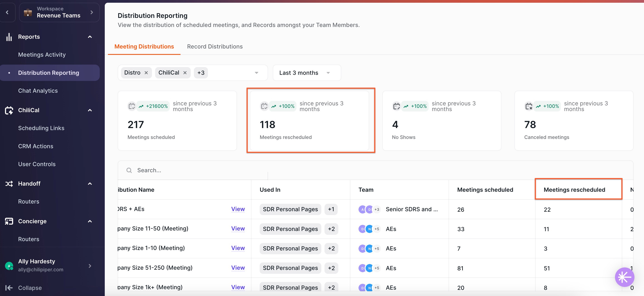Image resolution: width=644 pixels, height=296 pixels.
Task: Click the Collapse sidebar arrow icon
Action: pyautogui.click(x=9, y=288)
